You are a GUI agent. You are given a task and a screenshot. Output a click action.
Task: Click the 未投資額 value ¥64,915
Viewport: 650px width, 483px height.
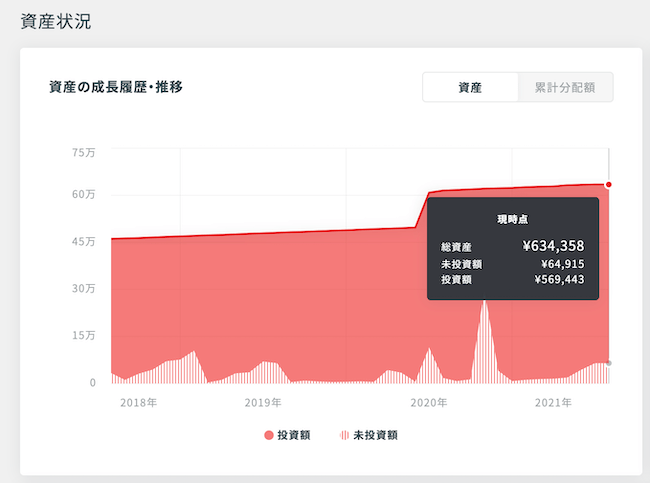tap(563, 264)
